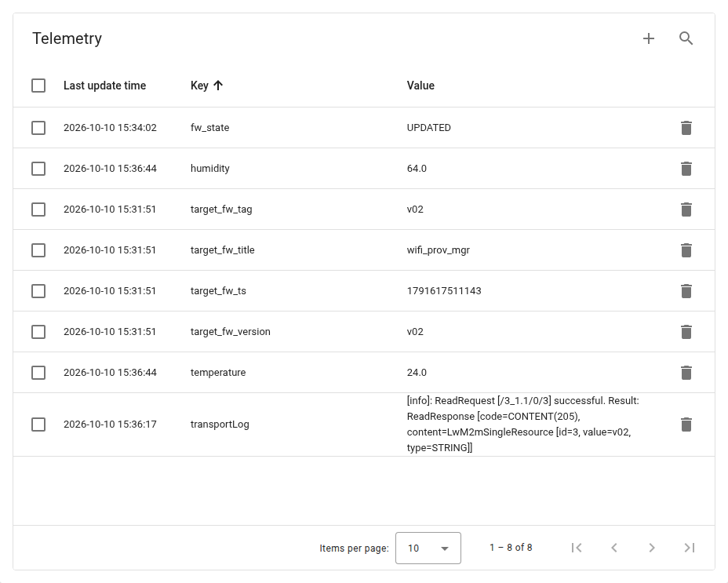The width and height of the screenshot is (728, 583).
Task: Click the wifi_prov_mgr value
Action: click(439, 250)
